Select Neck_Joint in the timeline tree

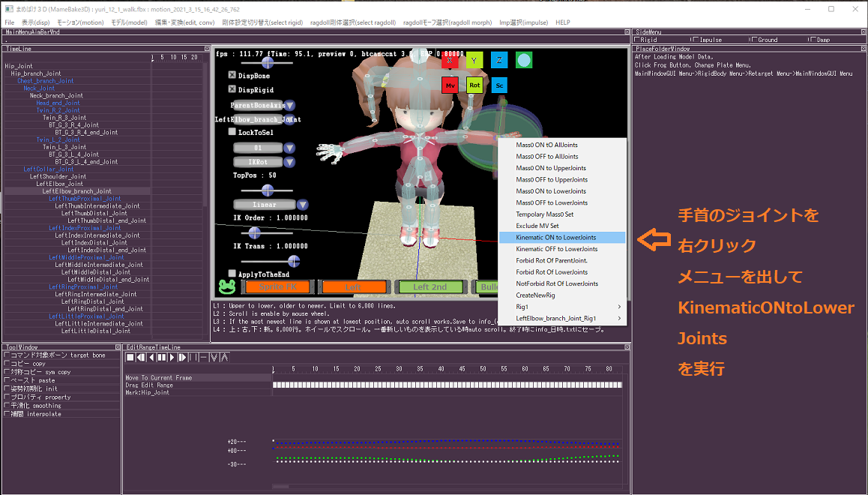point(39,88)
